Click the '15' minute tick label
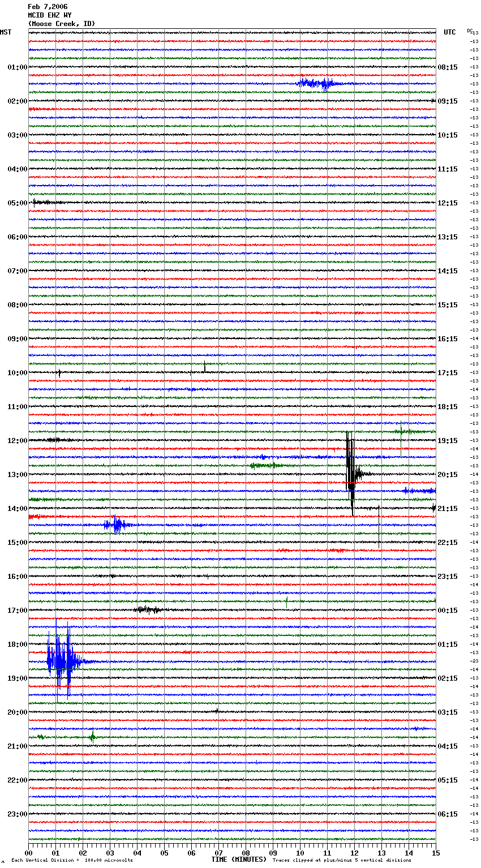This screenshot has height=868, width=481. [436, 853]
